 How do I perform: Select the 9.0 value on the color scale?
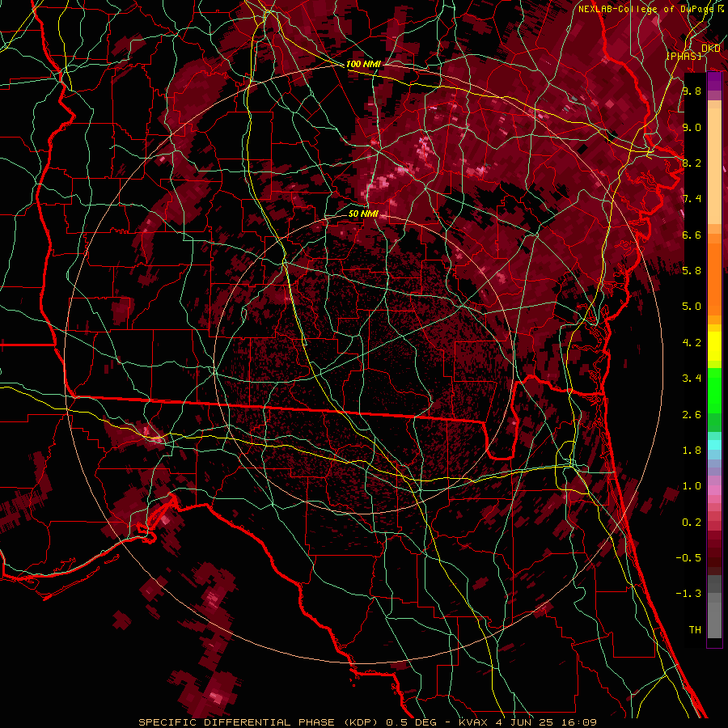pyautogui.click(x=692, y=127)
